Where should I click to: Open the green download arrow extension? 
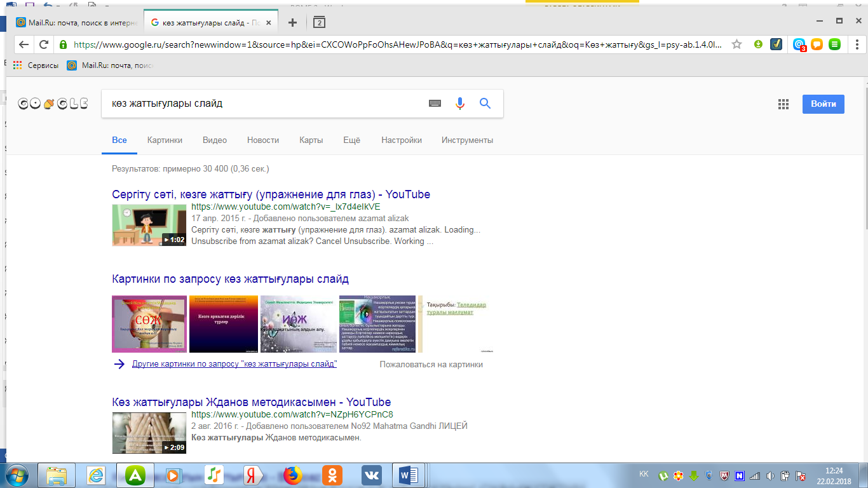pyautogui.click(x=758, y=44)
